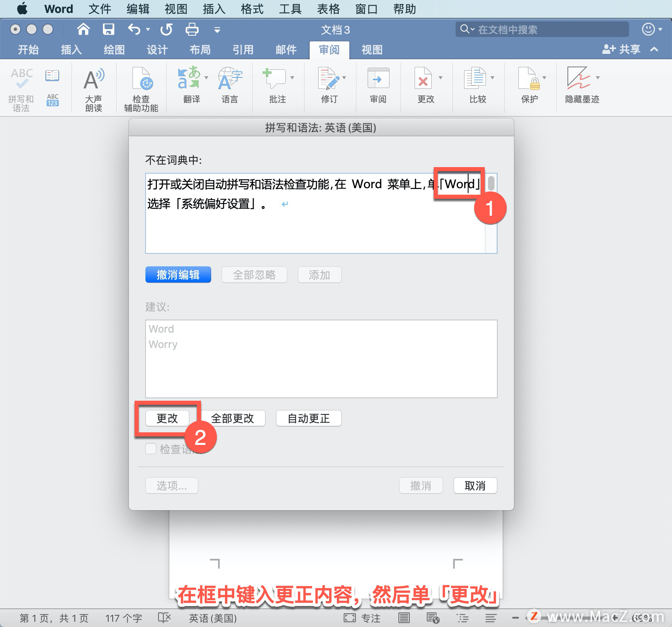
Task: Add a new Comment (批注)
Action: point(275,85)
